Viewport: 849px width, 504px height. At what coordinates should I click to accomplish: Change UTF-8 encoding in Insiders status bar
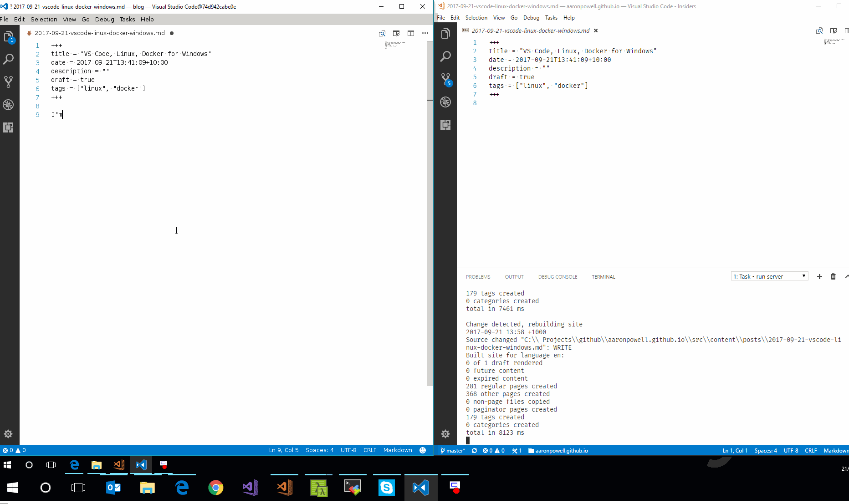coord(791,451)
